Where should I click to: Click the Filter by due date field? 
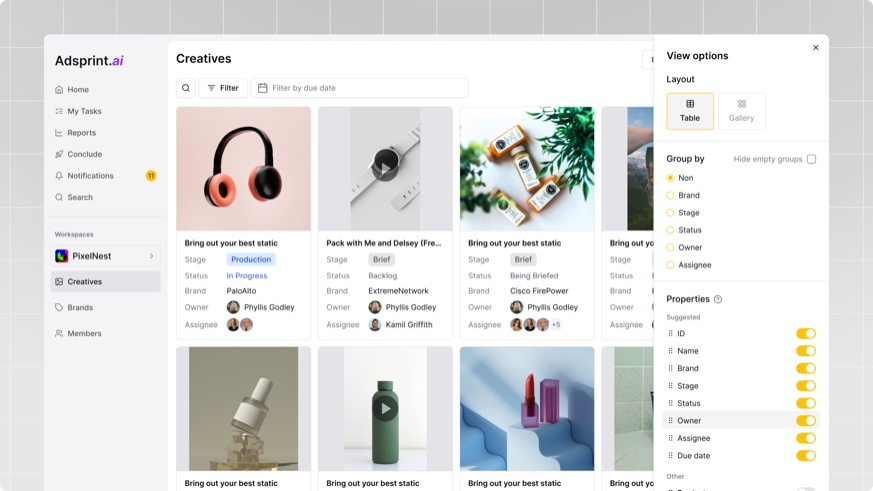click(360, 88)
